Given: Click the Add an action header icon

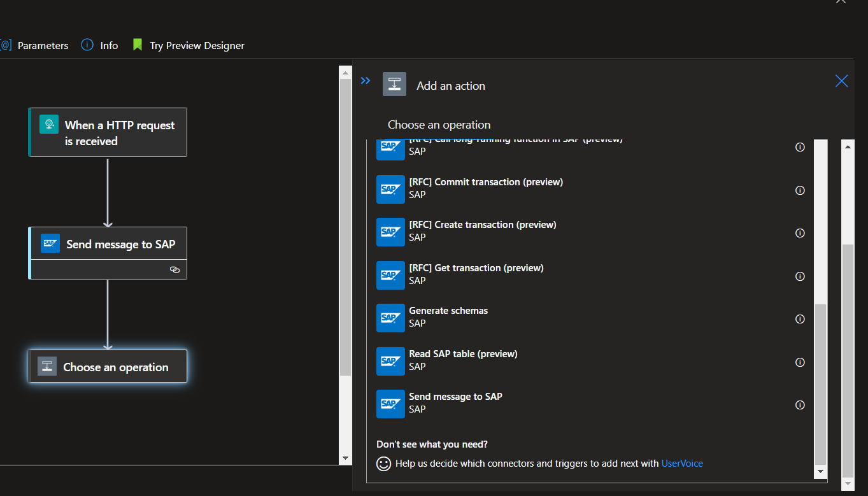Looking at the screenshot, I should pyautogui.click(x=394, y=84).
